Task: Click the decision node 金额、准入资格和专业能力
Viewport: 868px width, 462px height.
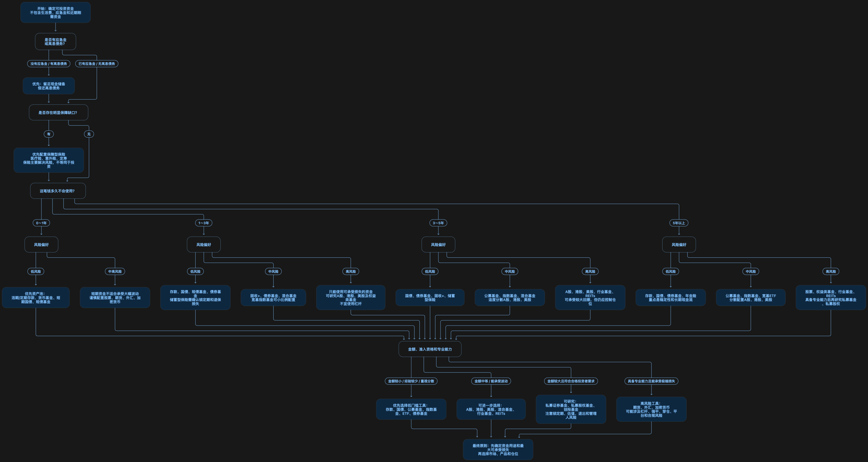Action: (430, 349)
